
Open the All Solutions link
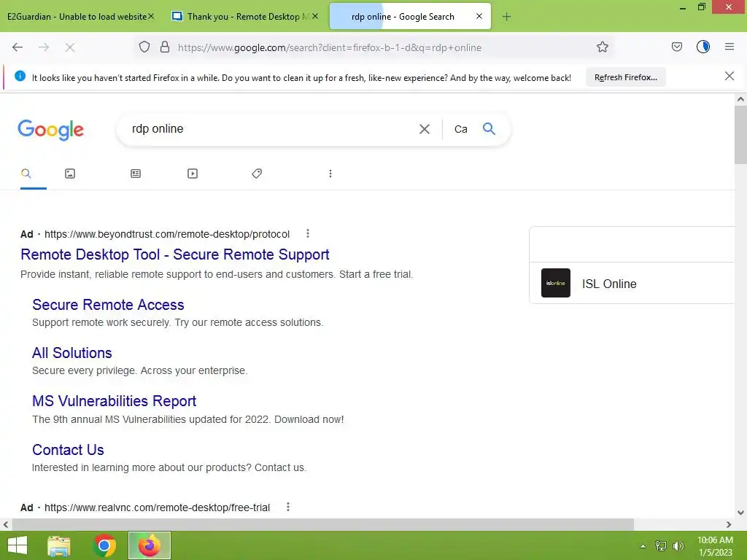click(x=72, y=353)
